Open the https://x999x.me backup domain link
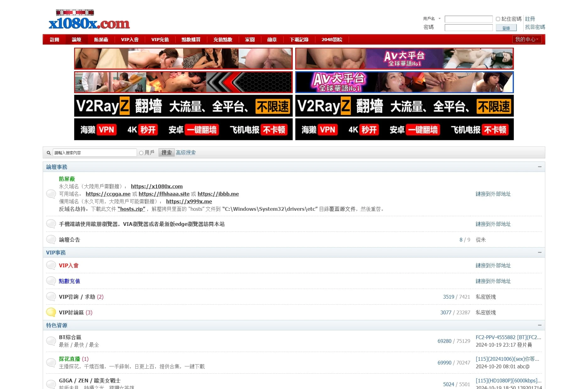 point(189,201)
